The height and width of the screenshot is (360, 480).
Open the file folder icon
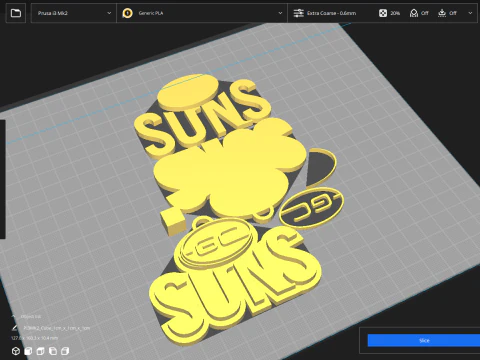(x=16, y=13)
